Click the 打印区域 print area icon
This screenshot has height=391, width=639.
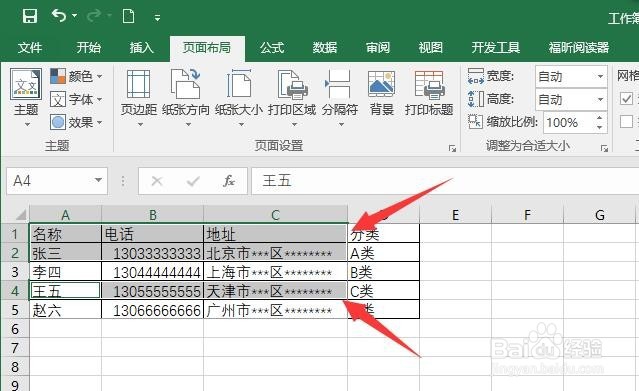292,84
